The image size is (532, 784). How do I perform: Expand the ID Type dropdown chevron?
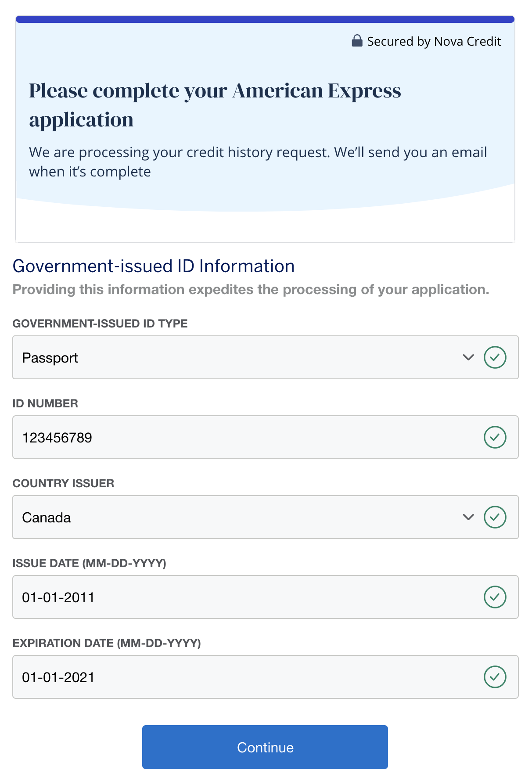point(468,357)
